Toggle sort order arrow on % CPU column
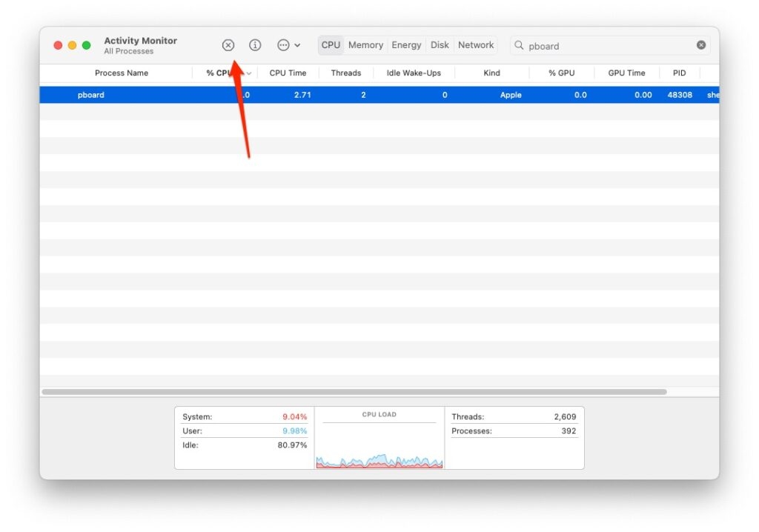759x532 pixels. pyautogui.click(x=249, y=73)
